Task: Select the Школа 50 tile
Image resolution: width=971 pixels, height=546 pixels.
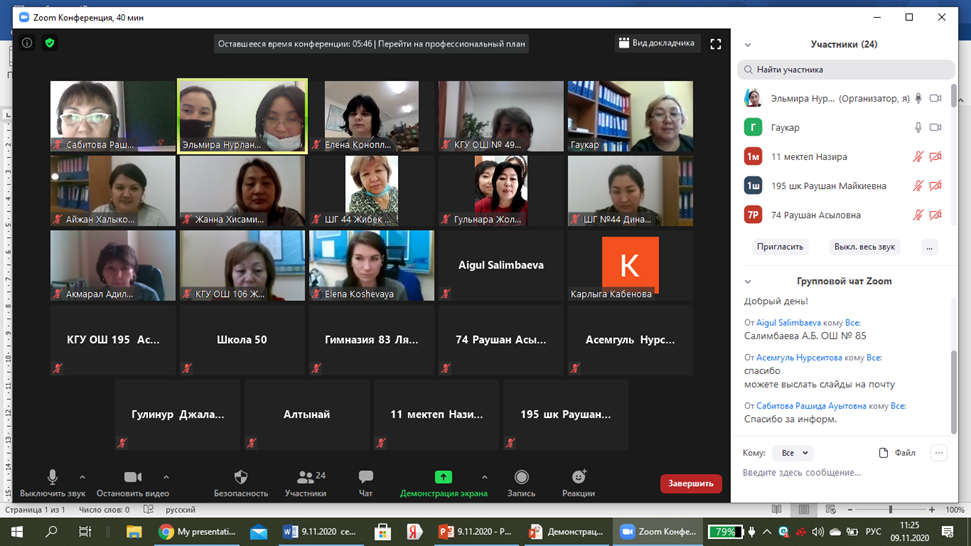Action: [x=242, y=340]
